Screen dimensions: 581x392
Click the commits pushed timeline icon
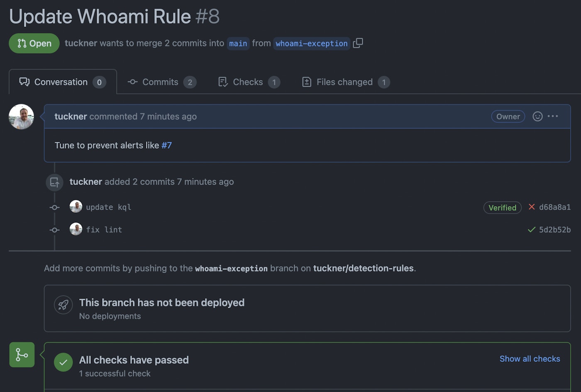(x=54, y=182)
